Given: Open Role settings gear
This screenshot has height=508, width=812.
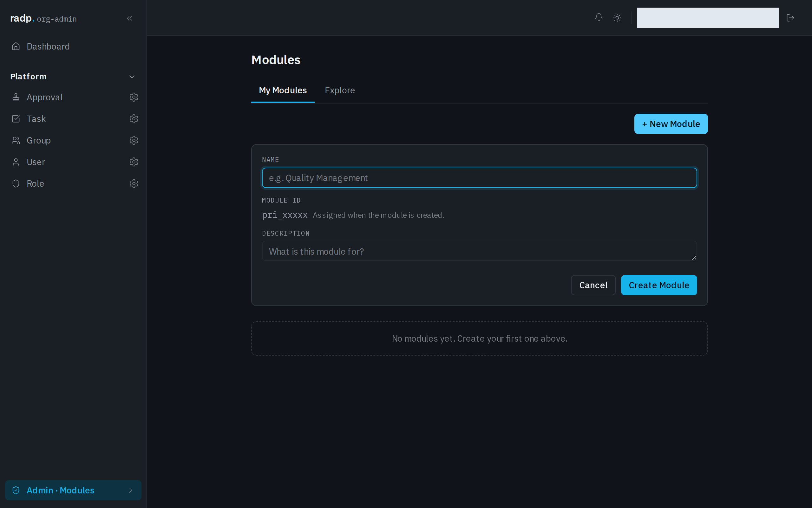Looking at the screenshot, I should (134, 184).
